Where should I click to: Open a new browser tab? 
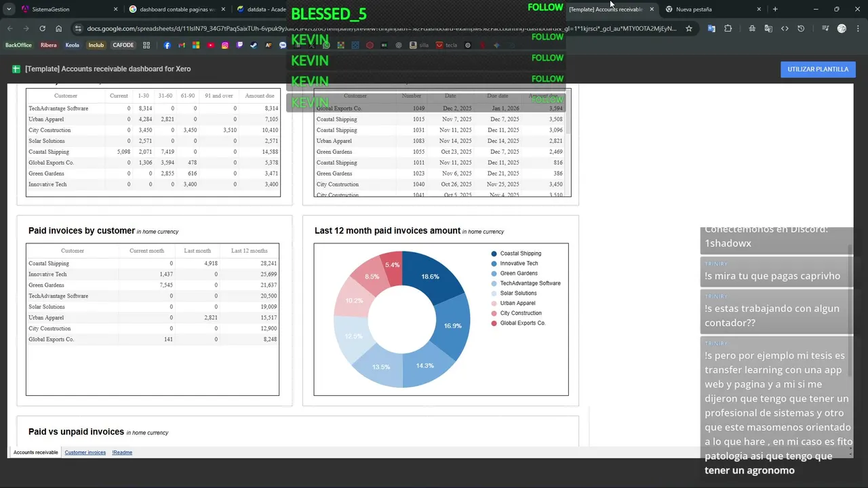click(x=775, y=9)
